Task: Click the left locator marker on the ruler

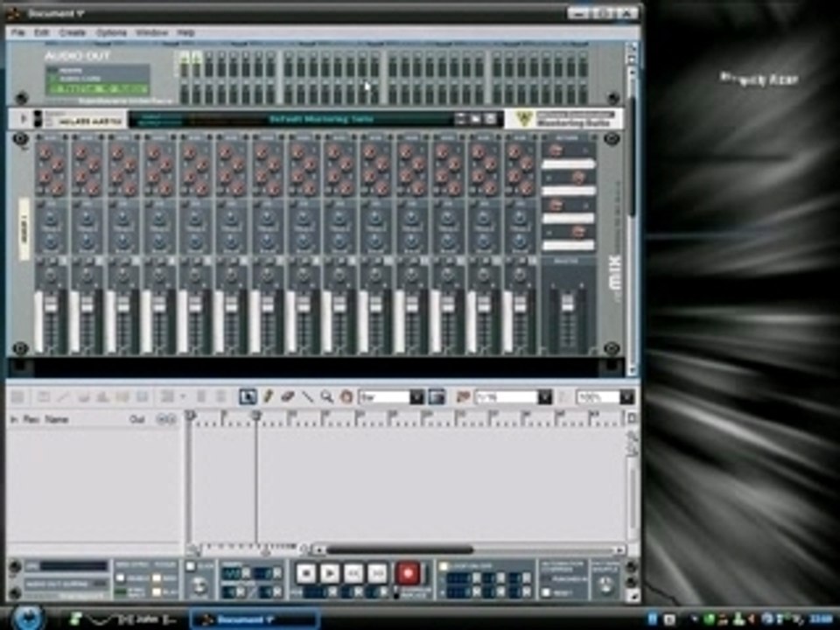Action: [x=190, y=416]
